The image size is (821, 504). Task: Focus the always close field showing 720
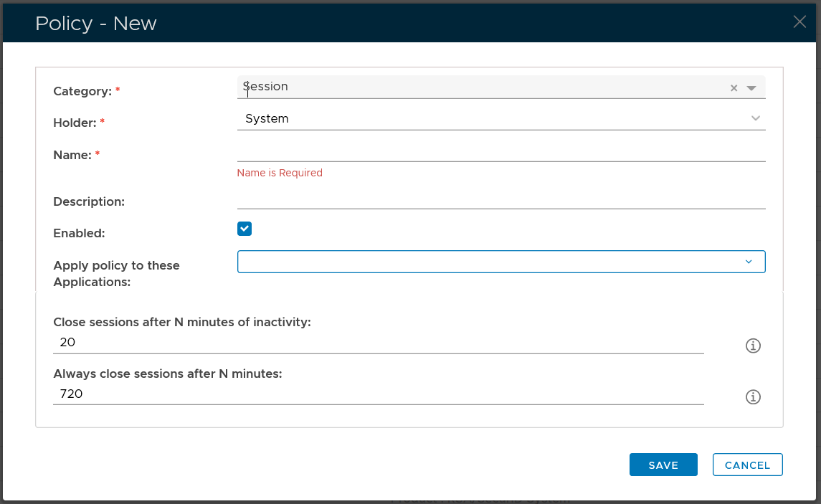[x=378, y=394]
